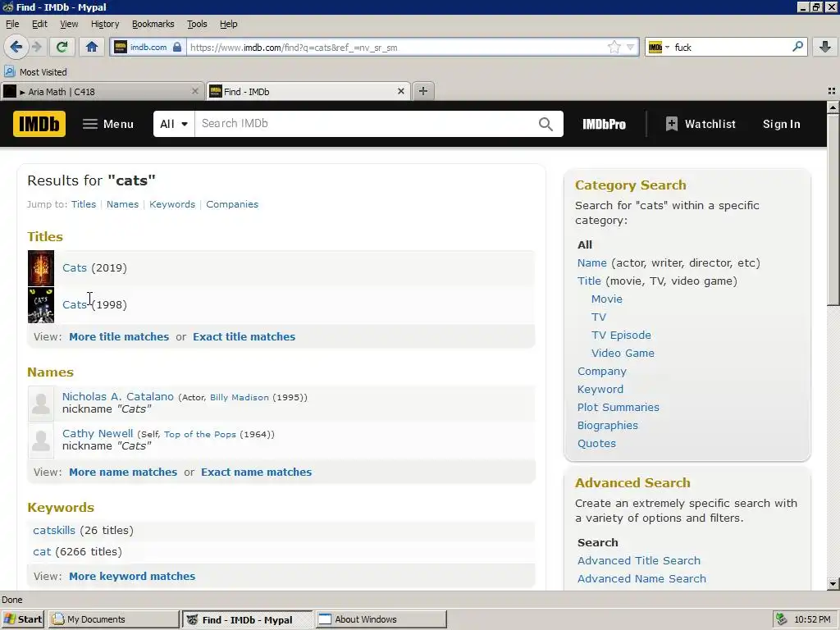Open Cathy Newell name link
Viewport: 840px width, 630px height.
coord(98,433)
